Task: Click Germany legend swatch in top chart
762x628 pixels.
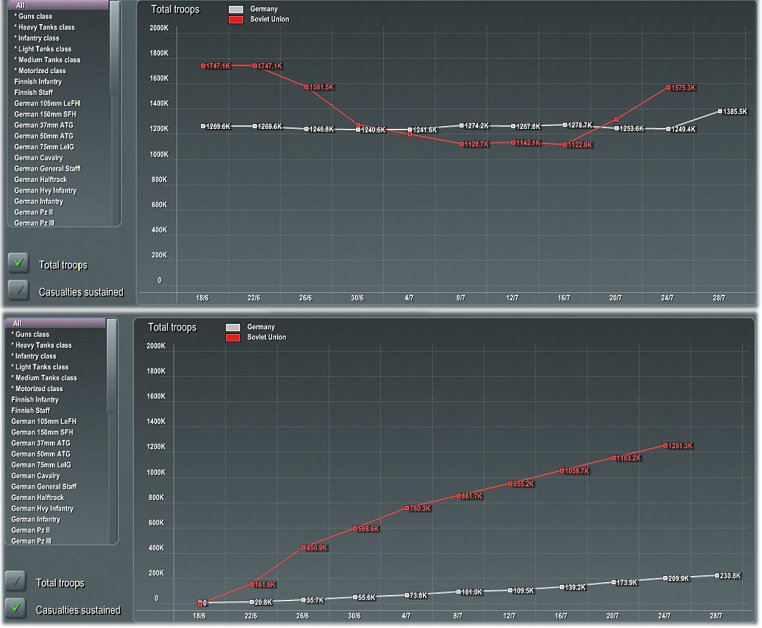Action: coord(236,9)
